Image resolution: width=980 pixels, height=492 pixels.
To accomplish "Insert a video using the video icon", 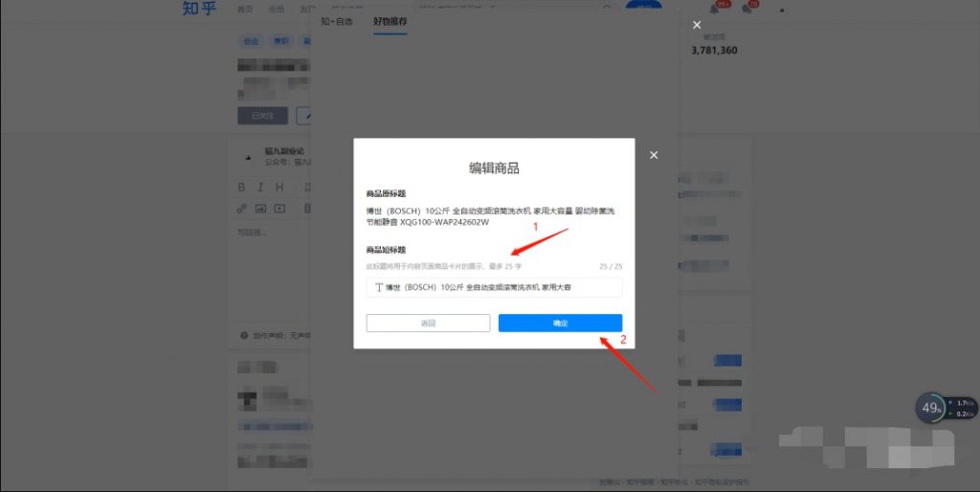I will 279,209.
